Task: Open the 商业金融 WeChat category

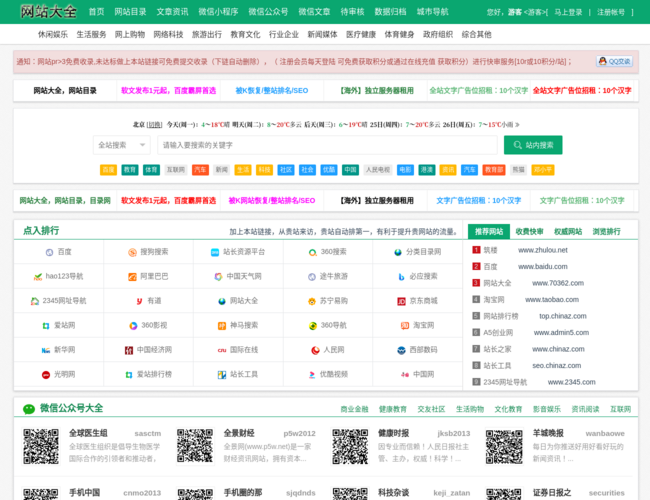Action: coord(354,409)
